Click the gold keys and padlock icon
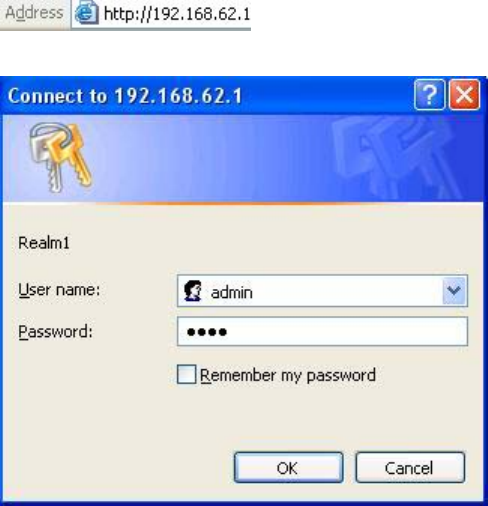The height and width of the screenshot is (506, 488). (61, 157)
